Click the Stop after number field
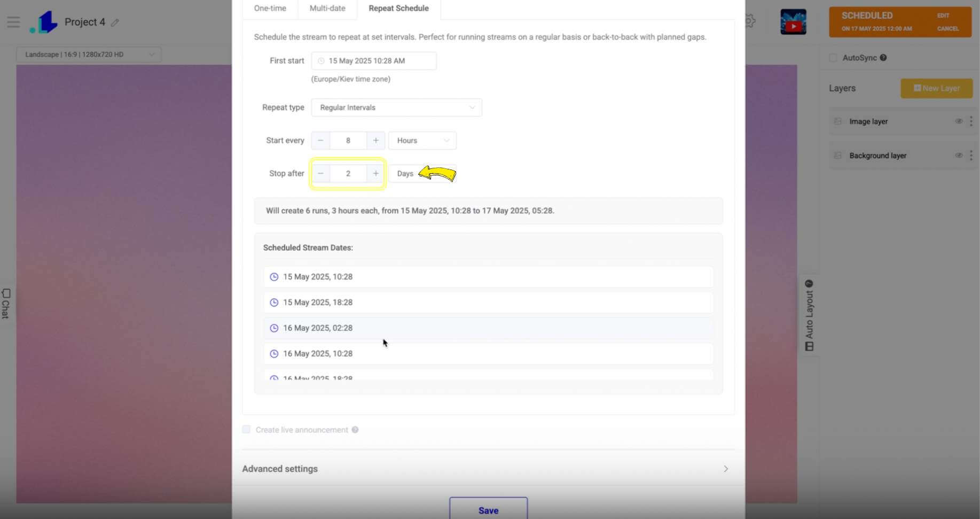This screenshot has height=519, width=980. (348, 174)
